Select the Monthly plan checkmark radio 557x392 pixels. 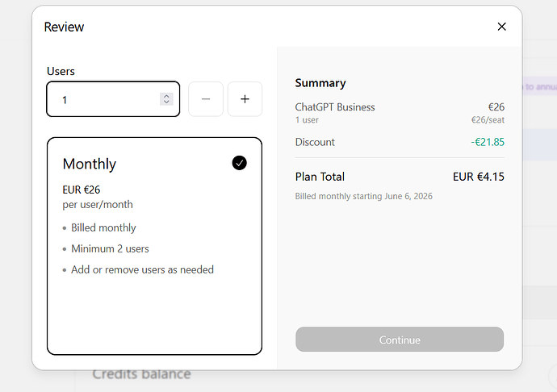[240, 163]
